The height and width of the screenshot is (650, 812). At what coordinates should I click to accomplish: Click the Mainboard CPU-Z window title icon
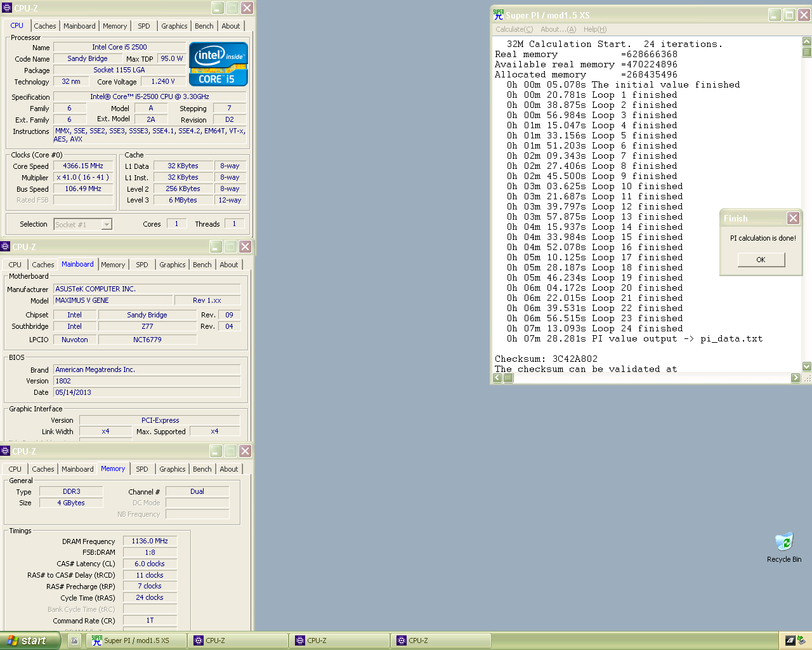point(6,247)
